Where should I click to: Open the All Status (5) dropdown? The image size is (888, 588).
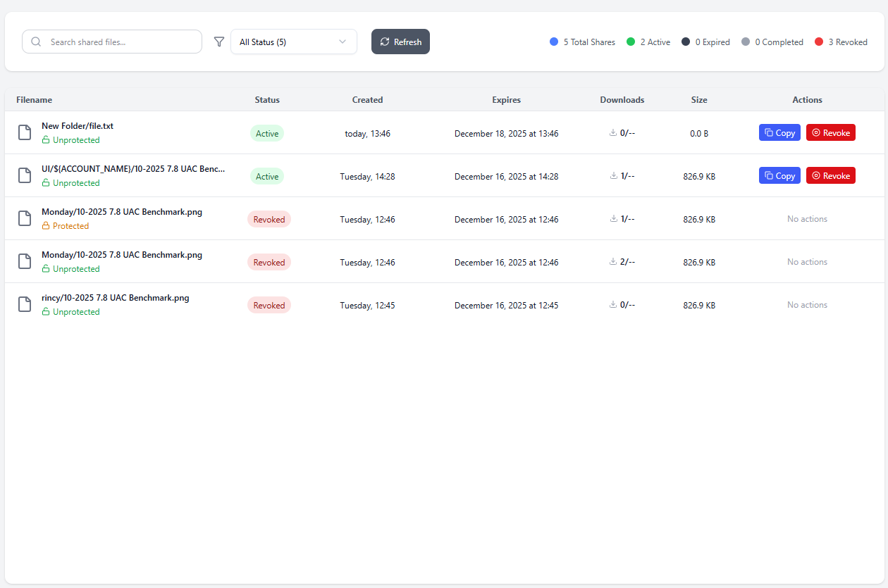pyautogui.click(x=293, y=42)
